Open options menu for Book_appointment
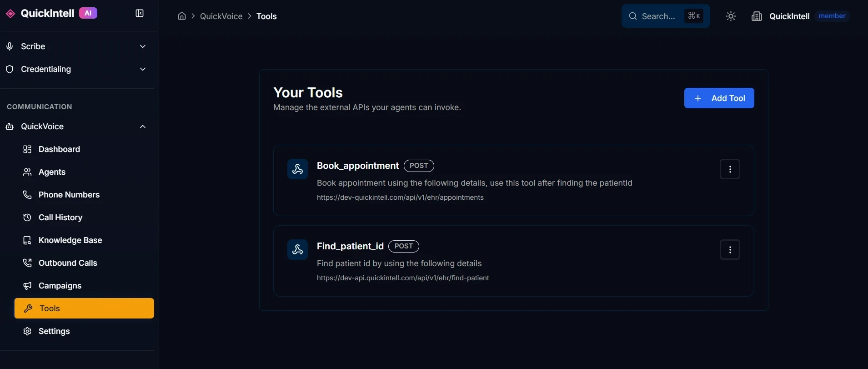Viewport: 868px width, 369px height. click(x=730, y=169)
